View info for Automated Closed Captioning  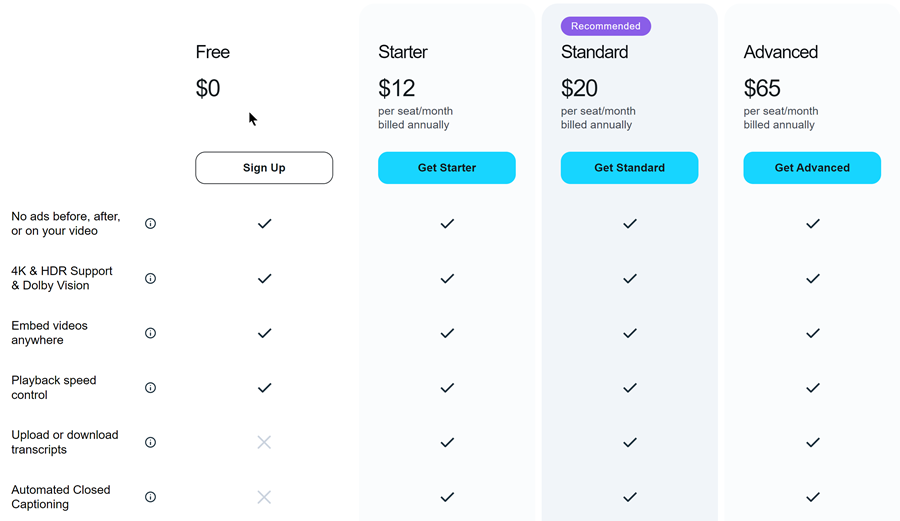pos(150,497)
